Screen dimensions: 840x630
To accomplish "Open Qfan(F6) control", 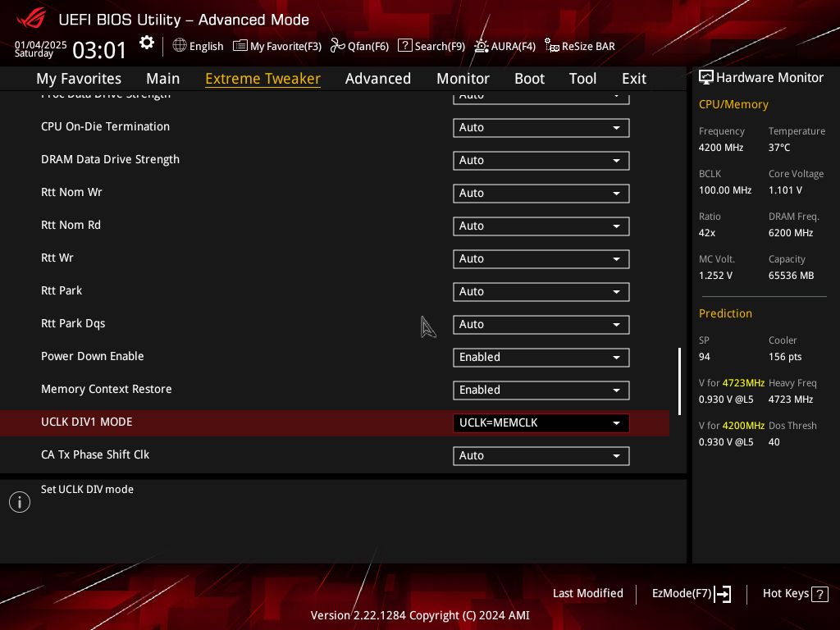I will [x=368, y=47].
